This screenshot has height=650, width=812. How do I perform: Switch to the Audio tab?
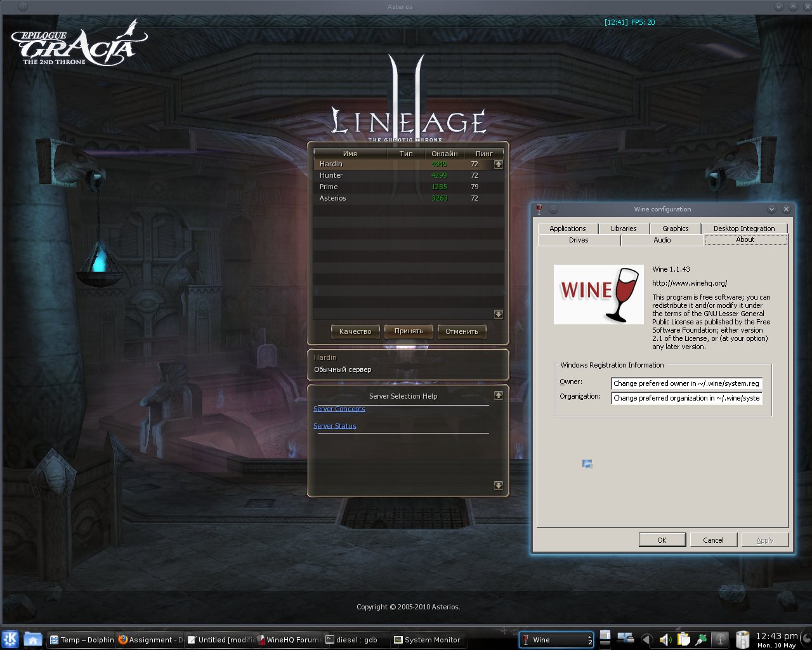coord(662,240)
